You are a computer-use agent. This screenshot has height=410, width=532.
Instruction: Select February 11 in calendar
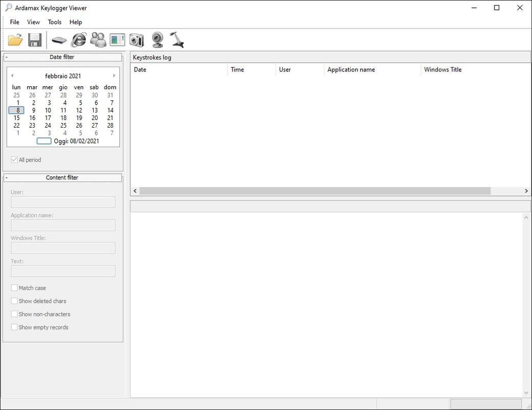click(63, 110)
